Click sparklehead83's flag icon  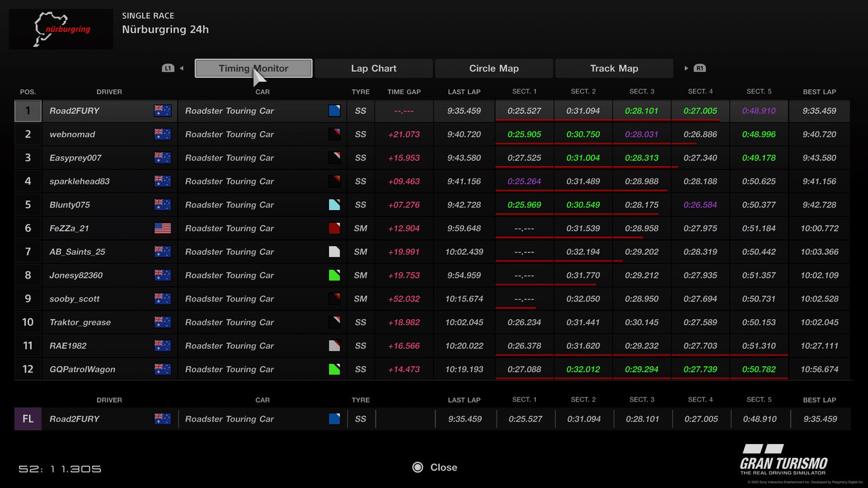(163, 181)
